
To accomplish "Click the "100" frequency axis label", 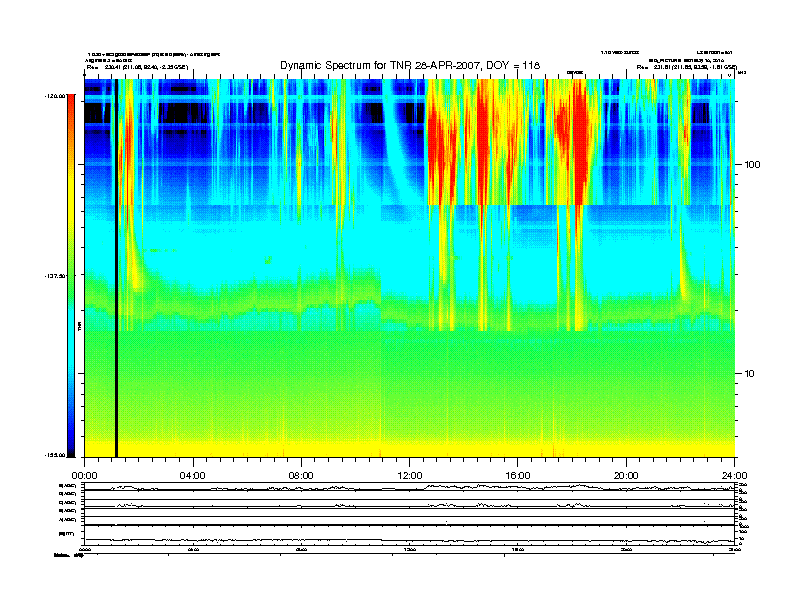I will (753, 165).
